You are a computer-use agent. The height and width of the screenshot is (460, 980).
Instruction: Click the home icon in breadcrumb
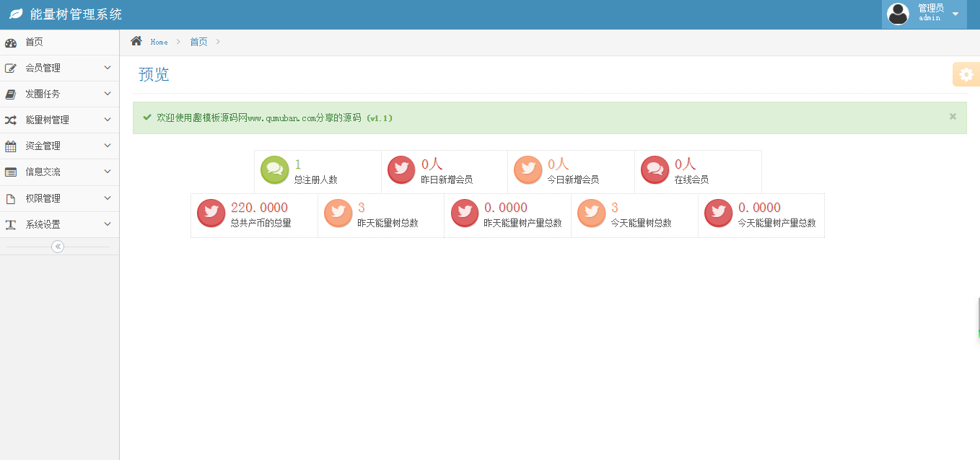coord(136,41)
